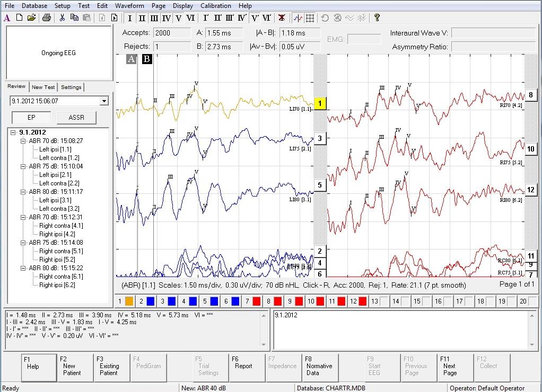Toggle the wave V peak marker button
Screen dimensions: 542x392
178,18
